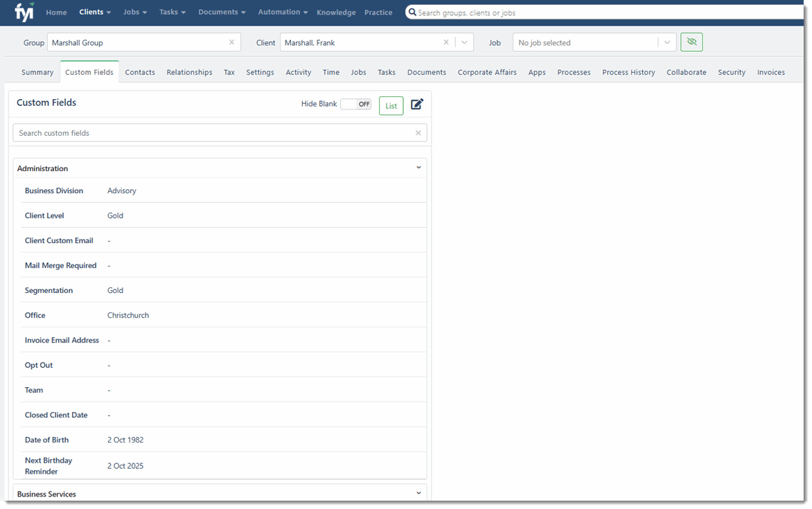Screen dimensions: 812x509
Task: Open the Knowledge menu item
Action: click(336, 12)
